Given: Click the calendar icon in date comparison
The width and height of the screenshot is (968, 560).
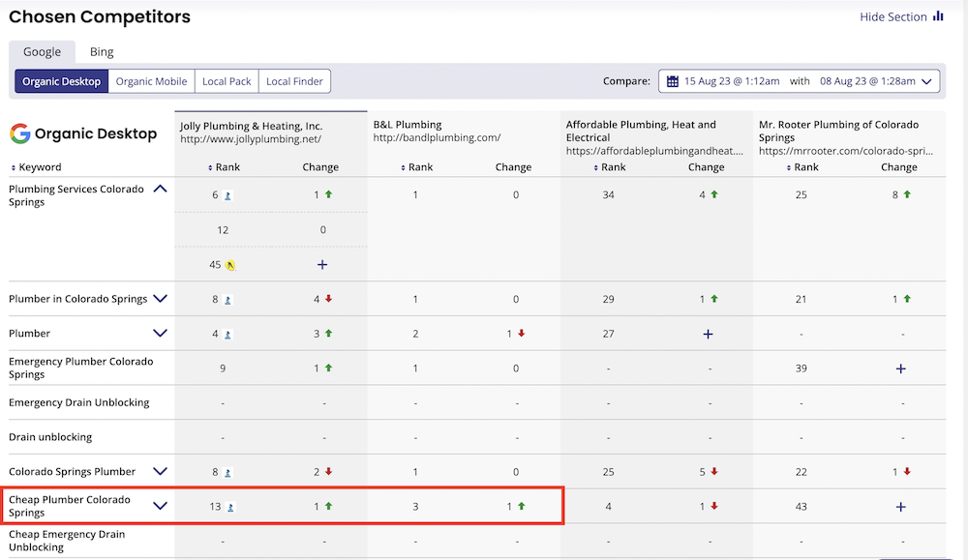Looking at the screenshot, I should (672, 81).
